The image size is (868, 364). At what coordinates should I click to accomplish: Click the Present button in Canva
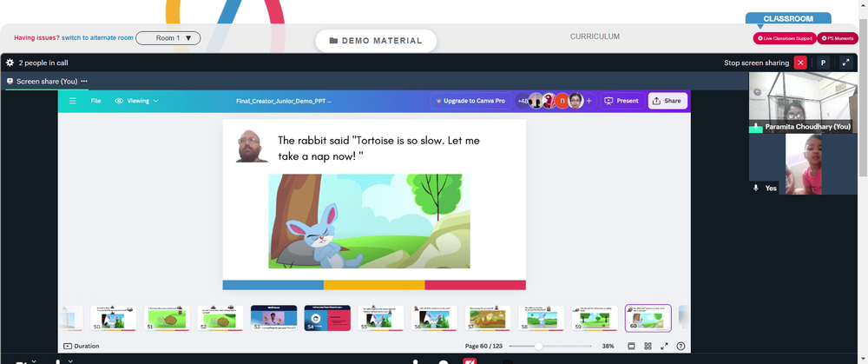click(x=621, y=101)
